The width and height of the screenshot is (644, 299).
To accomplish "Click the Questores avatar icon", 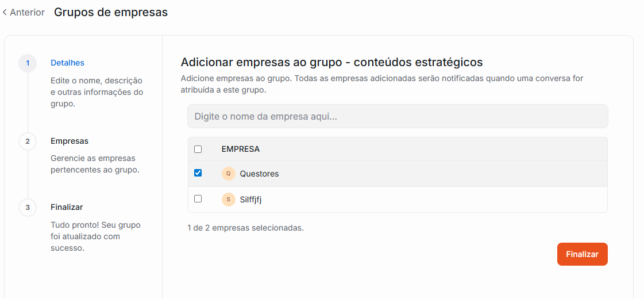I will pos(228,174).
